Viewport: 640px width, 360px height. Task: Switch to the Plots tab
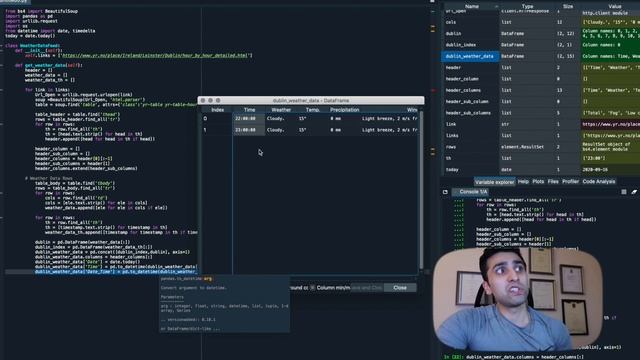point(538,182)
